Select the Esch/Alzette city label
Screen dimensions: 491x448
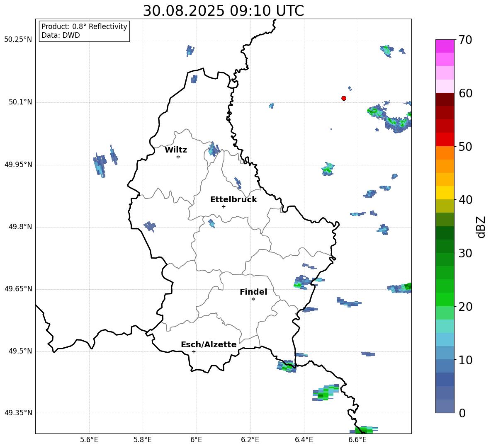[209, 345]
